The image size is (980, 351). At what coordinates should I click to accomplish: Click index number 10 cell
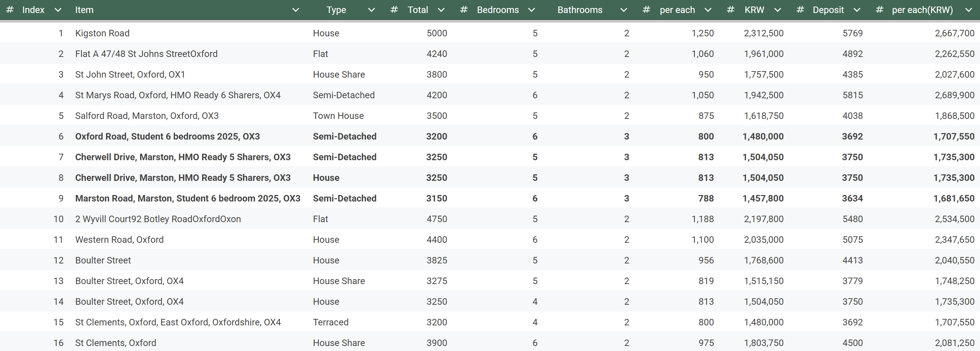pos(58,219)
